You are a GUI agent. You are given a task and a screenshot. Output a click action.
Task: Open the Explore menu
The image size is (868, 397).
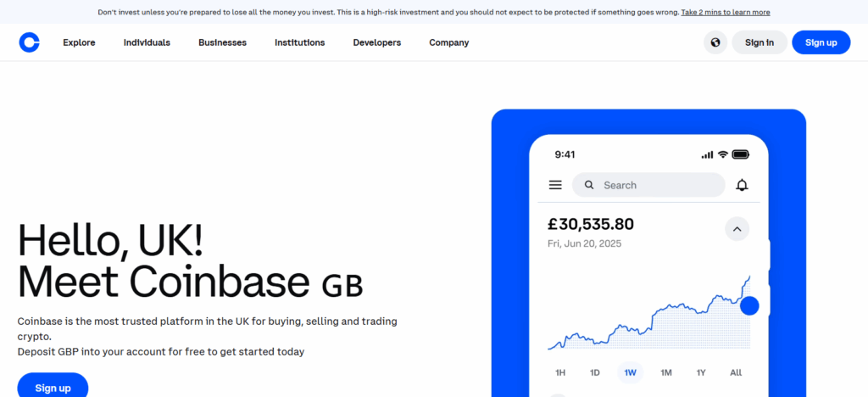[79, 42]
